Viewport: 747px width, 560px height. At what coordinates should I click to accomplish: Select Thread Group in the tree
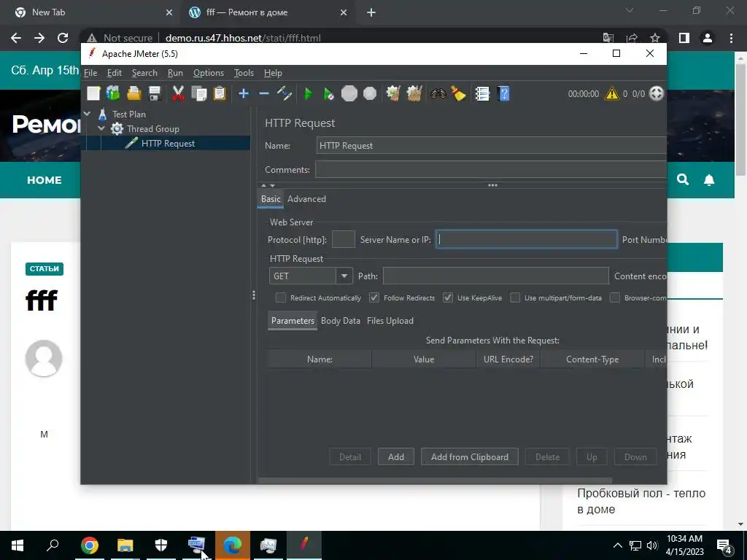click(153, 128)
